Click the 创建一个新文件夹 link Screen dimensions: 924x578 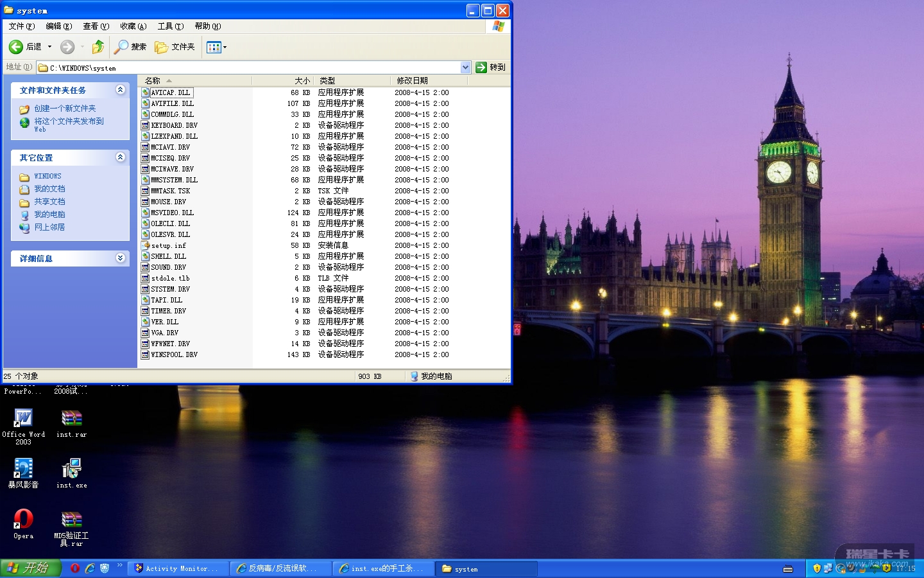(65, 109)
